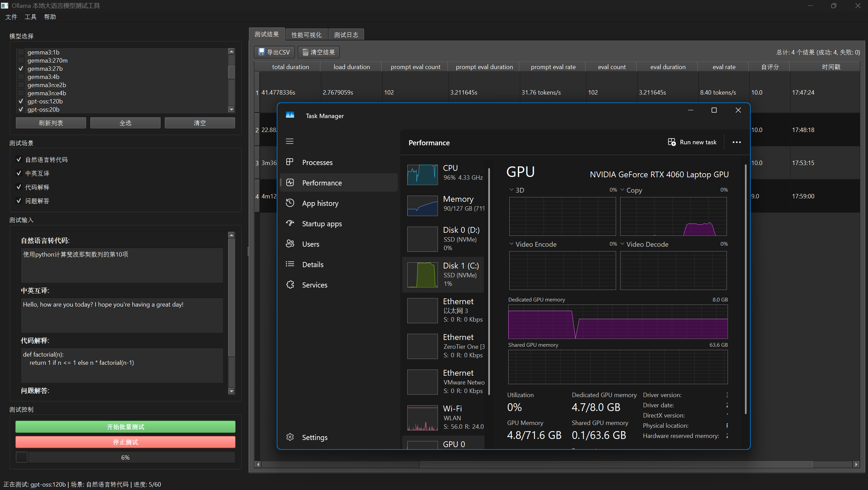
Task: Select the CPU performance thumbnail graph
Action: point(422,175)
